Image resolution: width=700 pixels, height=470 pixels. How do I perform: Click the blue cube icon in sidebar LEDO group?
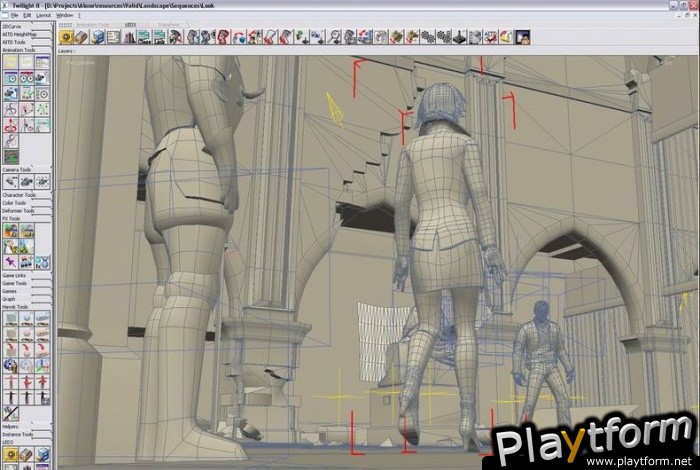(x=42, y=454)
